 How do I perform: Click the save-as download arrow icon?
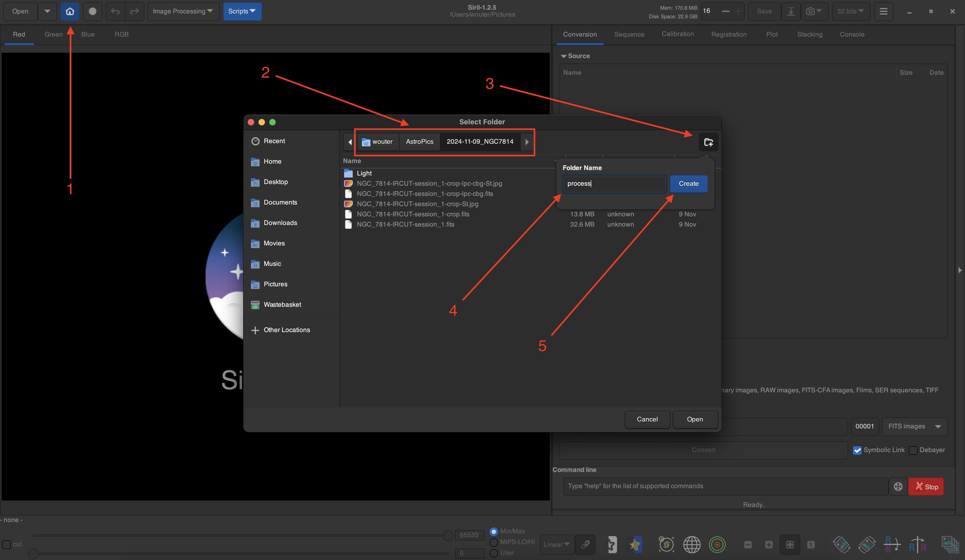pyautogui.click(x=791, y=12)
